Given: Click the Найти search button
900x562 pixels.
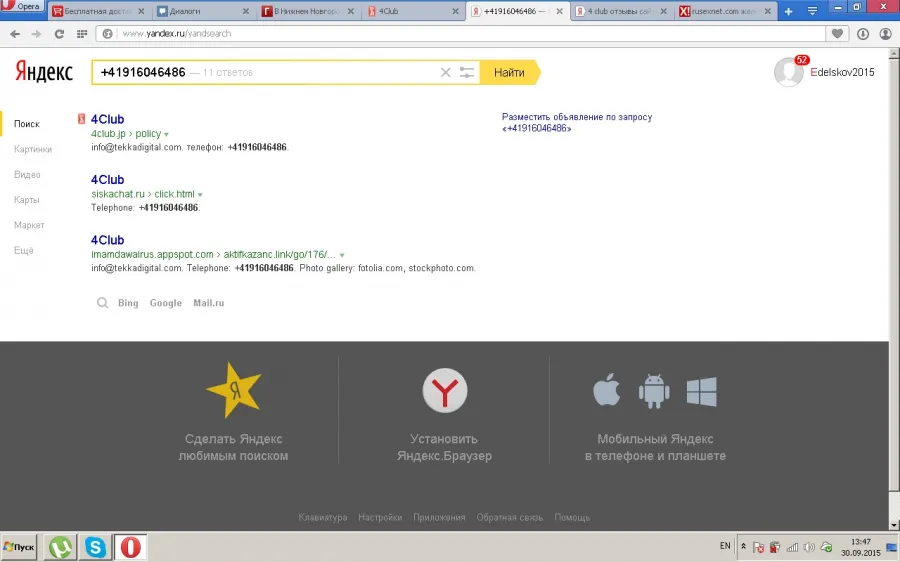Looking at the screenshot, I should [x=509, y=72].
